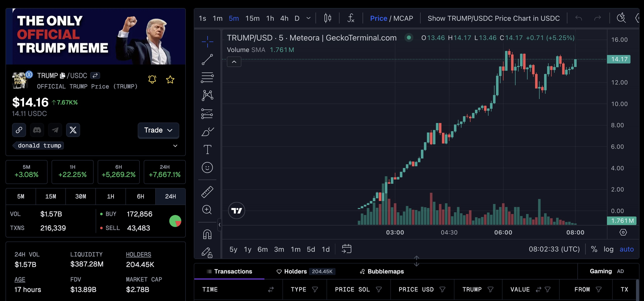The height and width of the screenshot is (301, 644).
Task: Set chart range to 5d
Action: tap(311, 249)
